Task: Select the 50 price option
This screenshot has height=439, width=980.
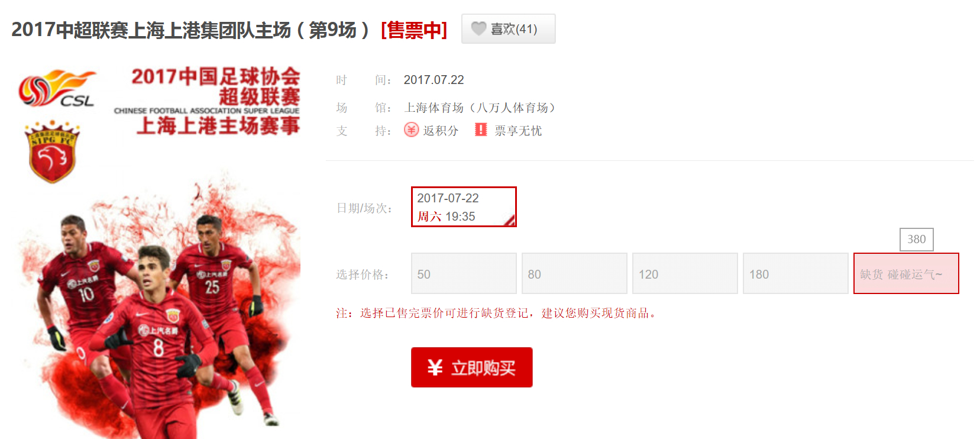Action: pyautogui.click(x=464, y=273)
